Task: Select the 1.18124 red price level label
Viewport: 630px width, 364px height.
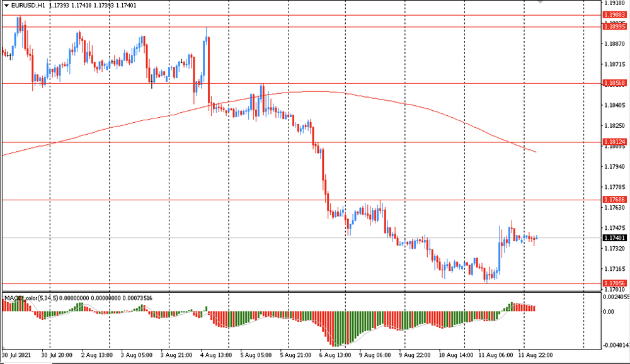Action: (x=615, y=142)
